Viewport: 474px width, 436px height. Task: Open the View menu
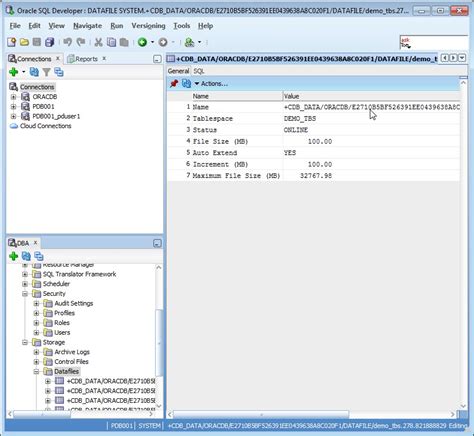coord(56,26)
